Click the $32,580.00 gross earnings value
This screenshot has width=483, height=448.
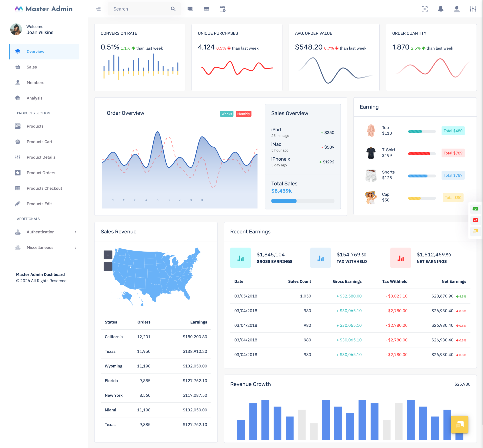tap(349, 296)
